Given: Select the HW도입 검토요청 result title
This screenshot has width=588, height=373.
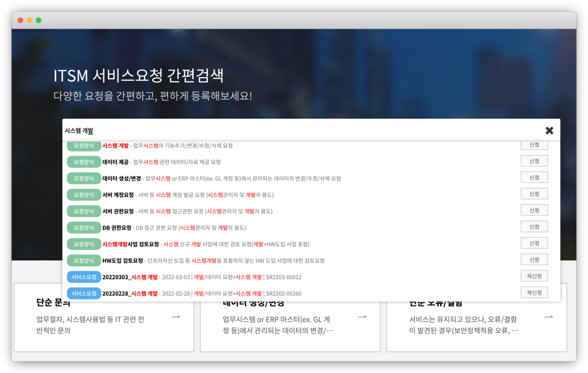Looking at the screenshot, I should tap(123, 261).
